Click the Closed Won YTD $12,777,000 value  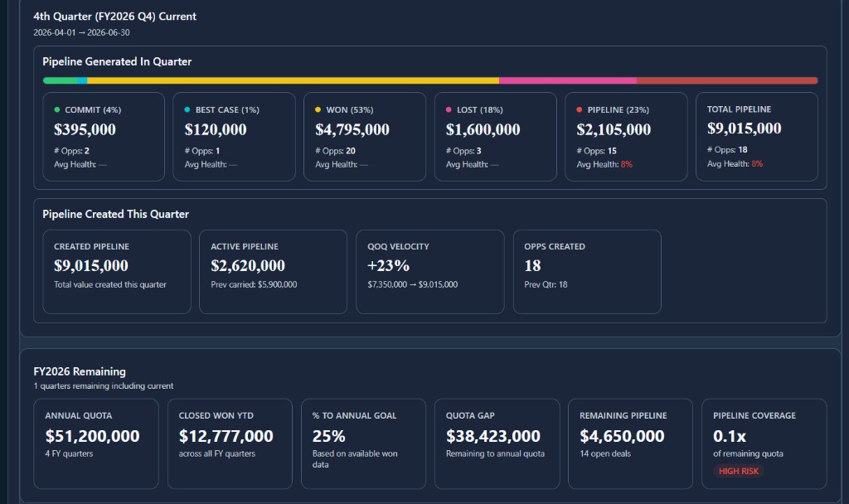pyautogui.click(x=226, y=436)
